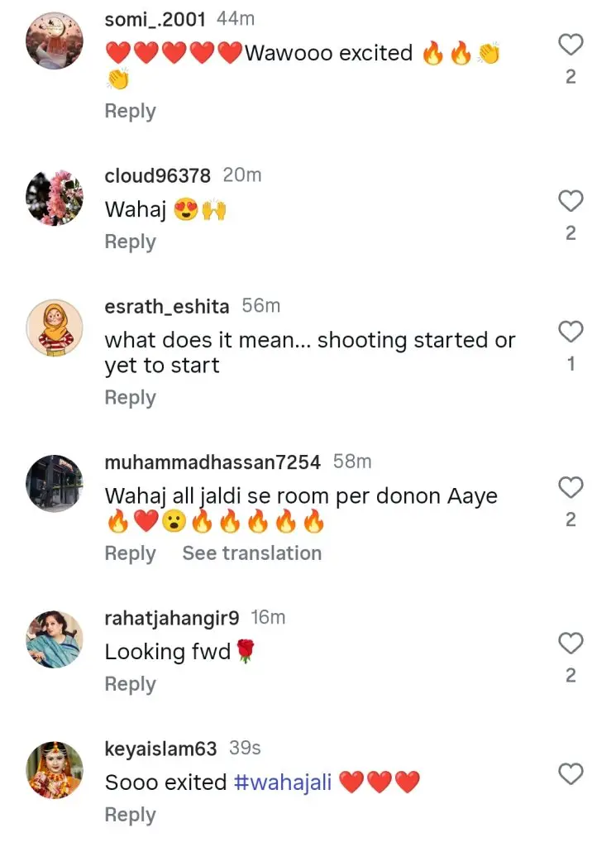
Task: Open somi_.2001's profile picture
Action: click(x=55, y=41)
